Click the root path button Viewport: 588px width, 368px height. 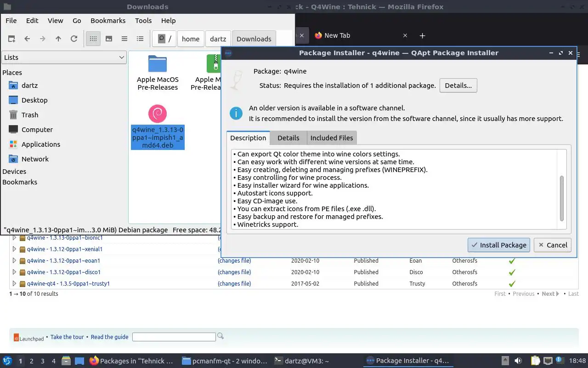pos(164,39)
